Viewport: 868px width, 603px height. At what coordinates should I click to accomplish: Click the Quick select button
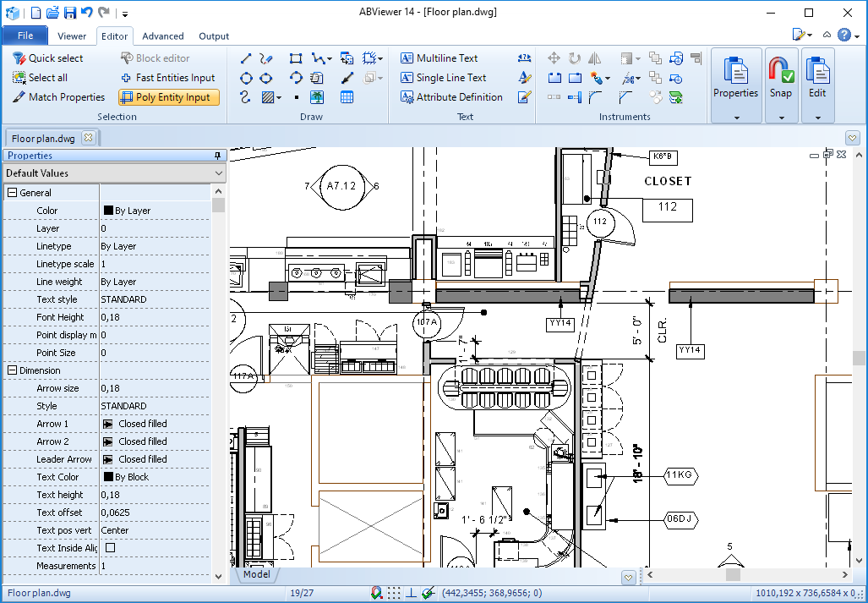48,58
